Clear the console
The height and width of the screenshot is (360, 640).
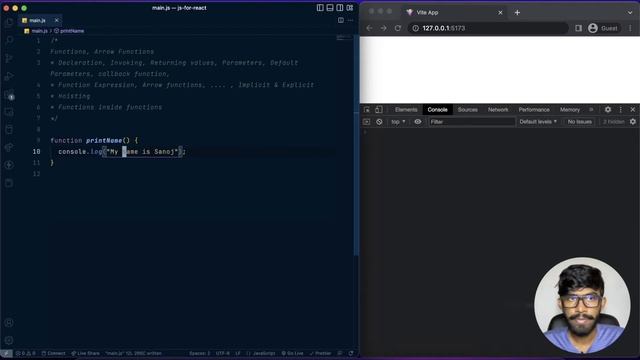coord(379,122)
